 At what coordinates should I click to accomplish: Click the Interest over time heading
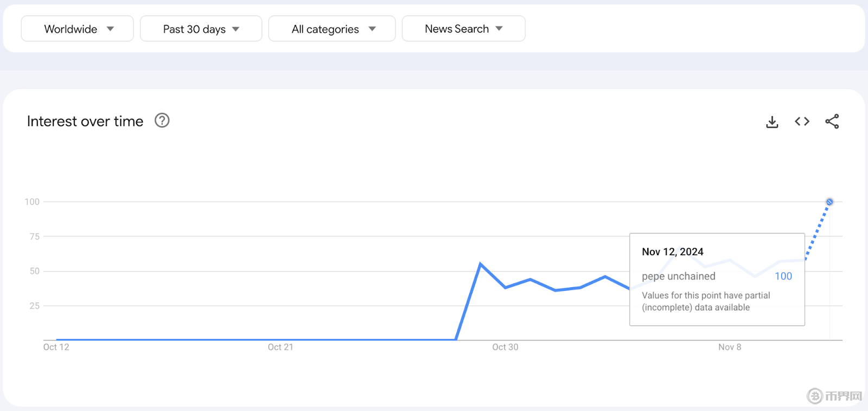tap(85, 121)
